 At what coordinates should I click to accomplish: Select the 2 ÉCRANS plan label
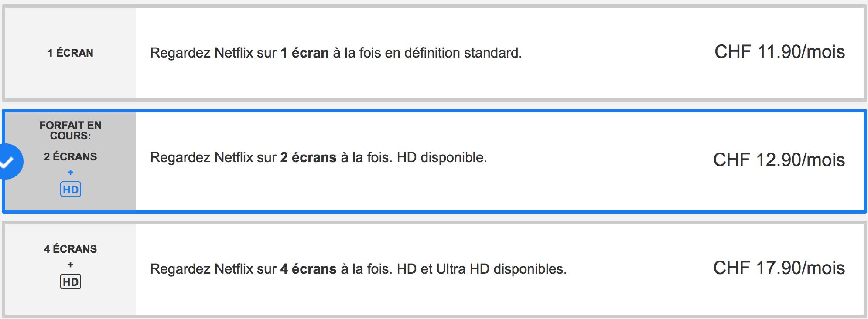pyautogui.click(x=71, y=157)
